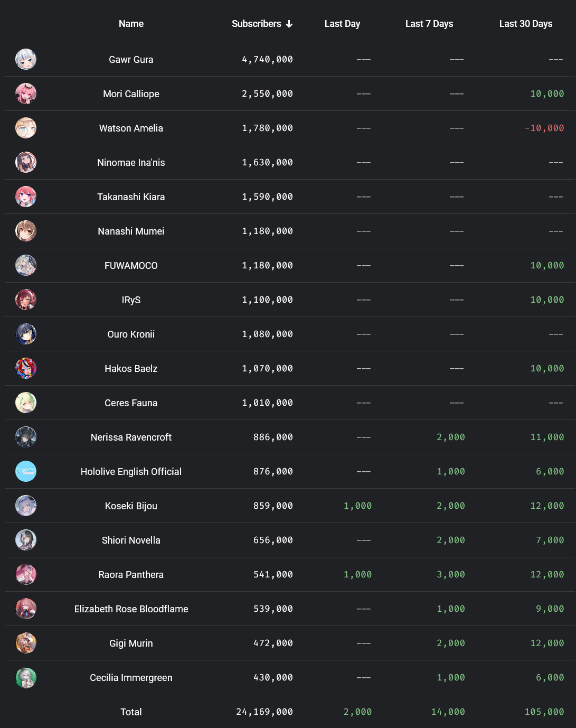This screenshot has height=728, width=576.
Task: Click Ceres Fauna's avatar icon
Action: (26, 403)
